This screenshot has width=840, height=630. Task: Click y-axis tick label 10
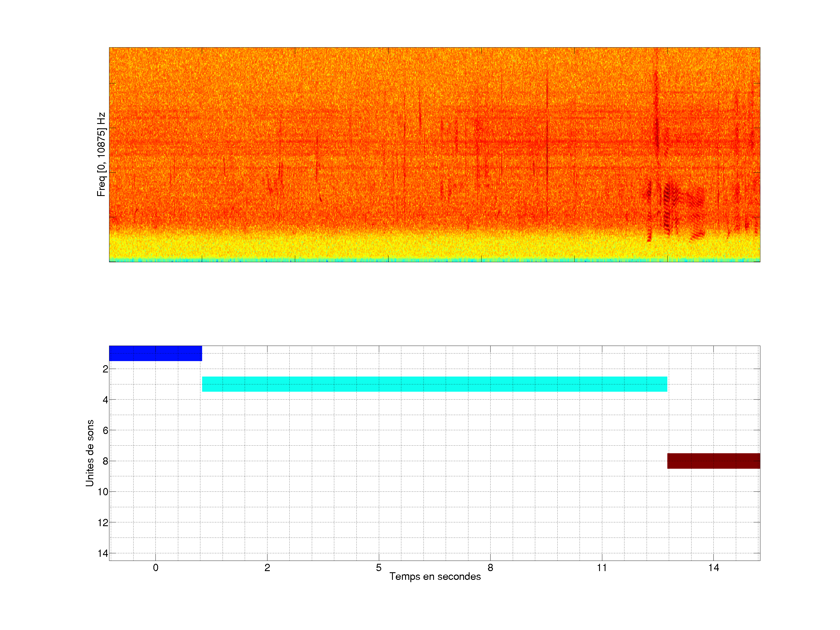[103, 492]
